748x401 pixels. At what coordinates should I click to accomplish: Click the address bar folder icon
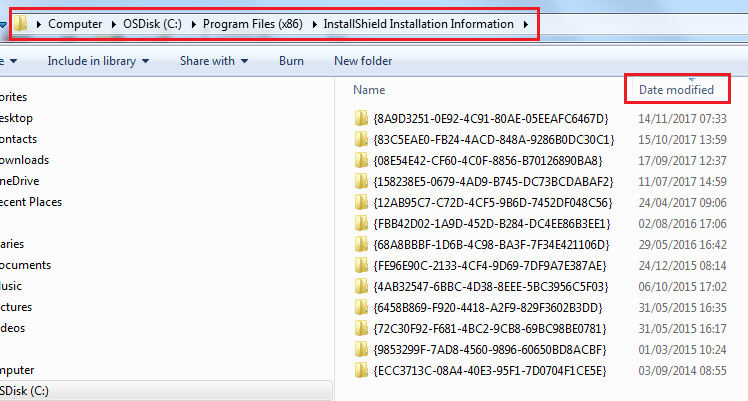point(20,23)
